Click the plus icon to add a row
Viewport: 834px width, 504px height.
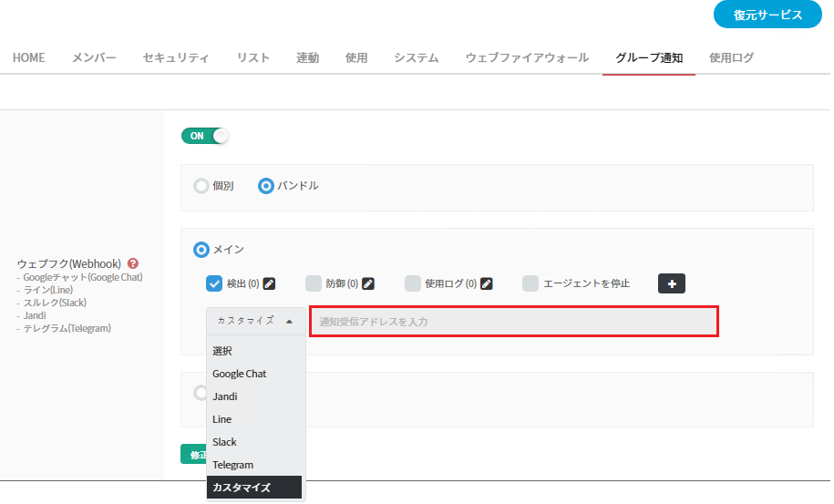tap(672, 283)
